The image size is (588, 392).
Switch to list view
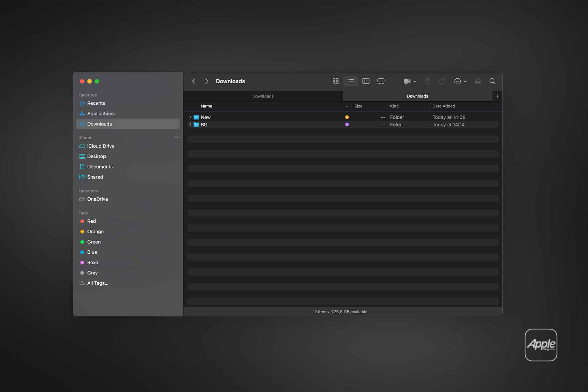click(x=351, y=81)
